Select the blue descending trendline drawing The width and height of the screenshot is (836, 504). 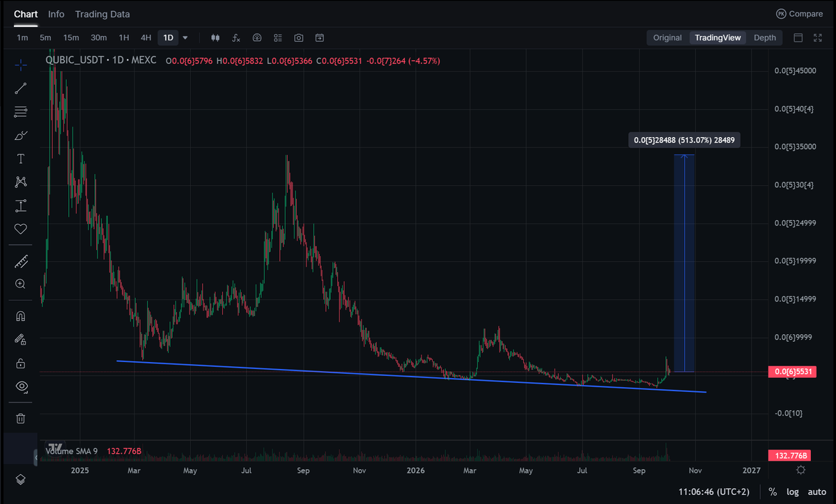coord(411,377)
